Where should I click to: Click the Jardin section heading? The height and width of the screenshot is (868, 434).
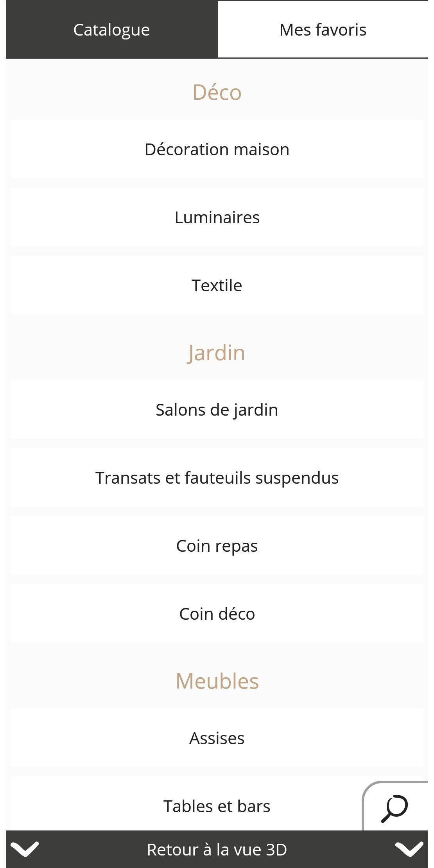tap(216, 353)
